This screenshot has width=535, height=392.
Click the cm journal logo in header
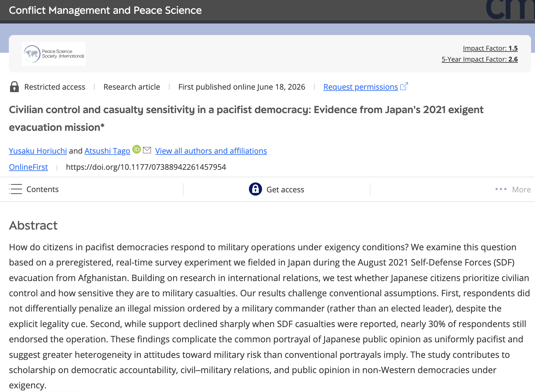pos(510,10)
